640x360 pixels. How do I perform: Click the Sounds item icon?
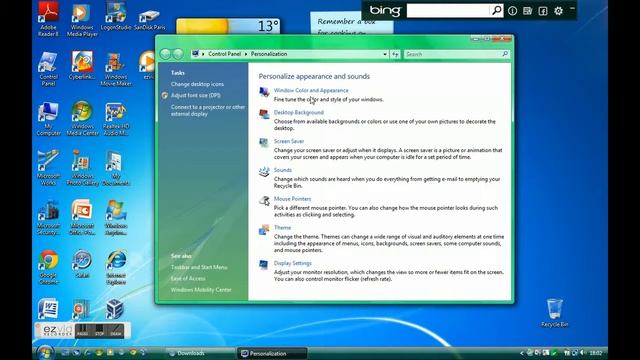(x=264, y=171)
